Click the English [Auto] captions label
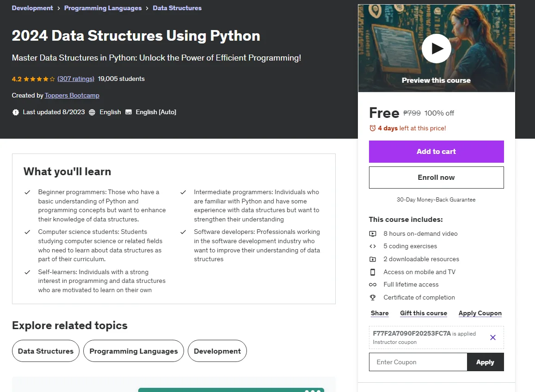The image size is (535, 392). (156, 112)
